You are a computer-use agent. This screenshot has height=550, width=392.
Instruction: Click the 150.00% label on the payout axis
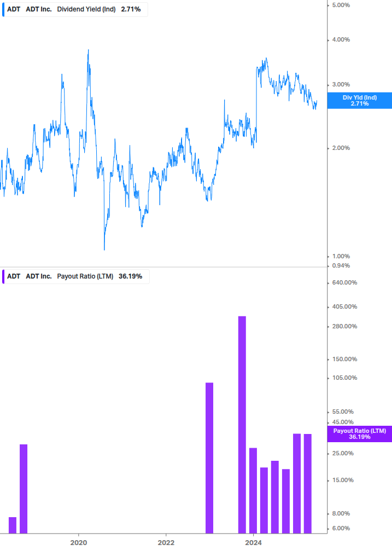(344, 359)
